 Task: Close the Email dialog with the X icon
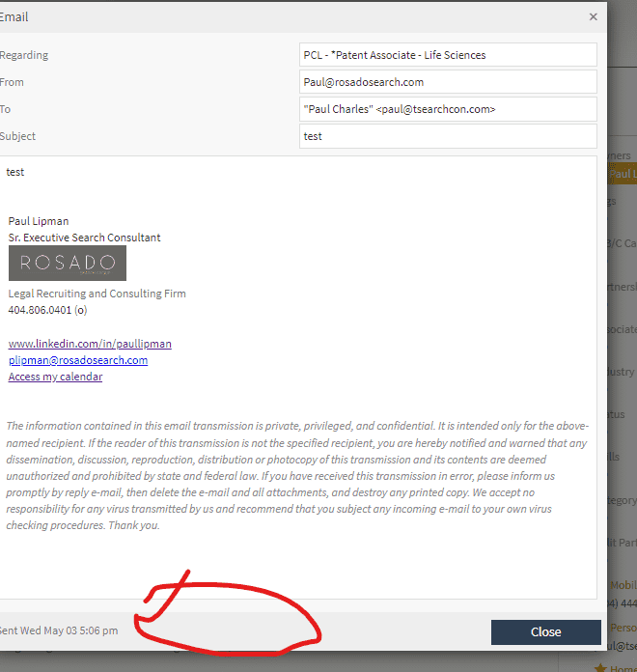coord(593,16)
